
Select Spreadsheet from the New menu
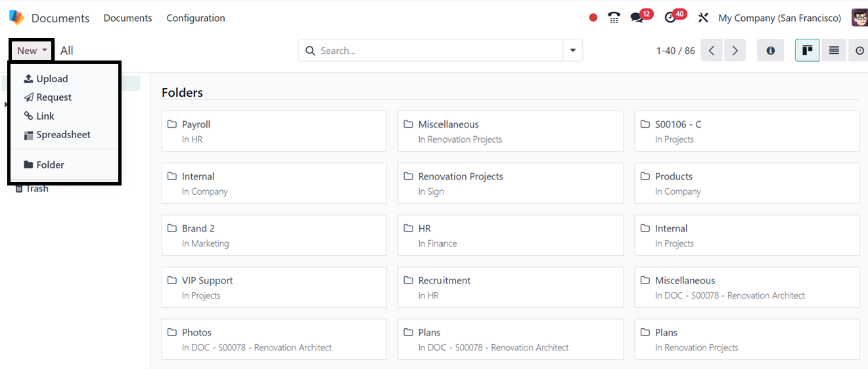[x=63, y=135]
